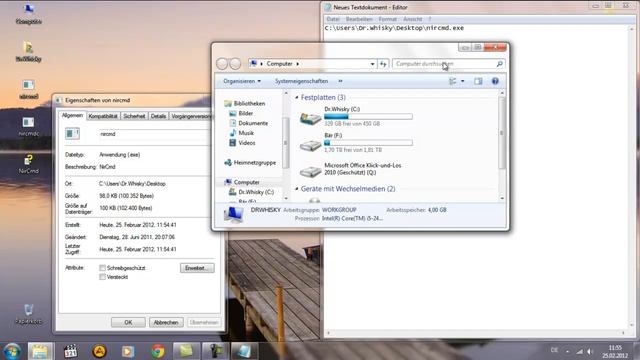
Task: Select the Dr.Whisky (C:) drive icon
Action: (x=310, y=118)
